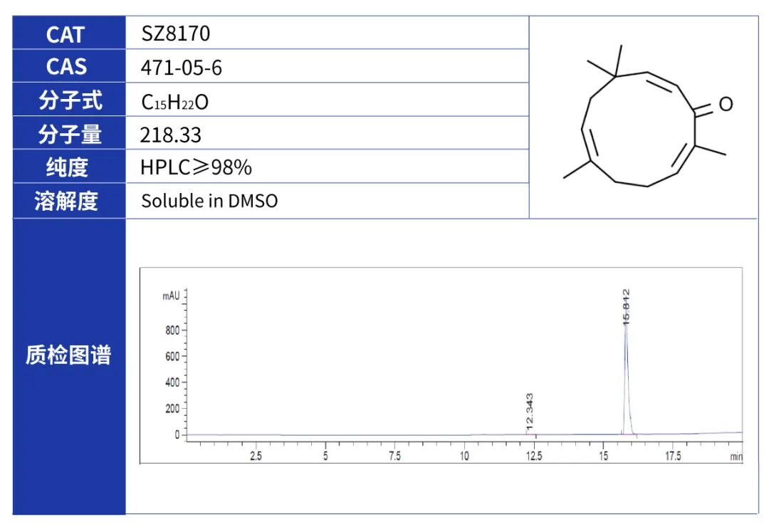Select the purity value HPLC≥98%
This screenshot has width=769, height=532.
(x=197, y=167)
